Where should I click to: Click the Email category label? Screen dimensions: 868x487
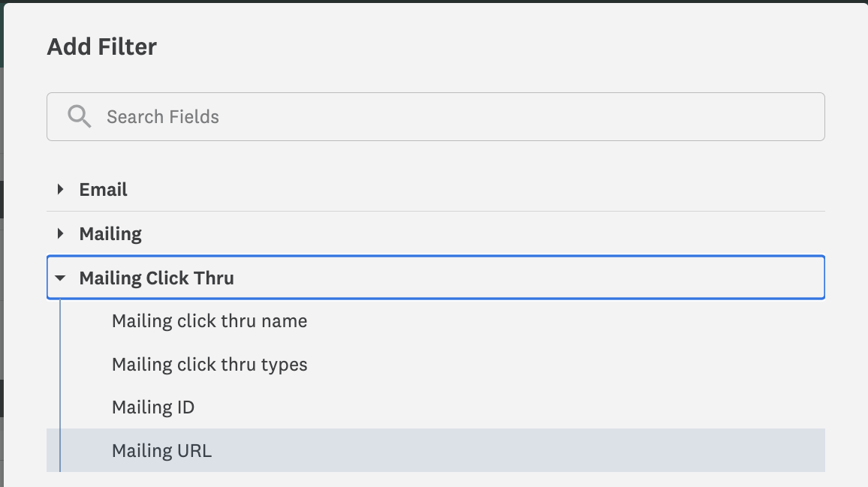click(103, 189)
